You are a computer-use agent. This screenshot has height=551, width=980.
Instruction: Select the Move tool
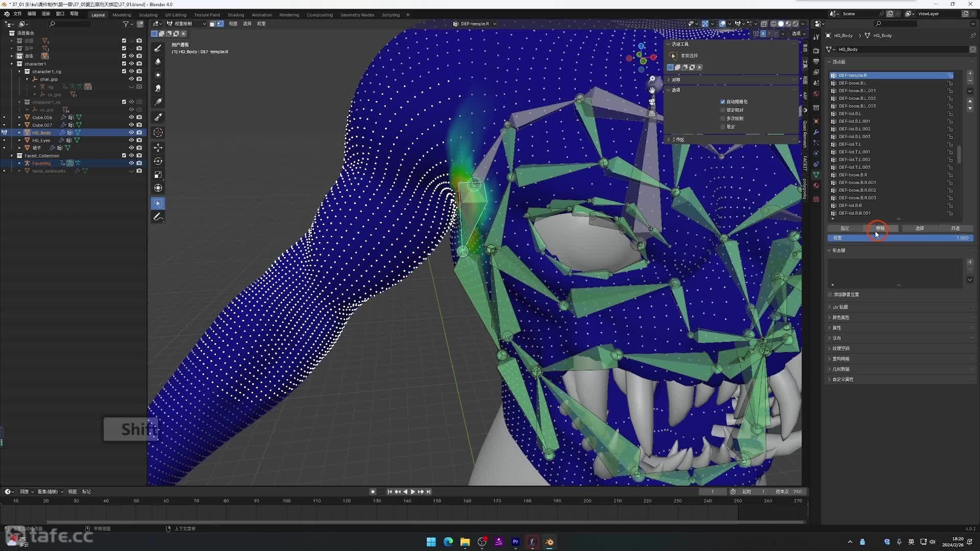[158, 147]
